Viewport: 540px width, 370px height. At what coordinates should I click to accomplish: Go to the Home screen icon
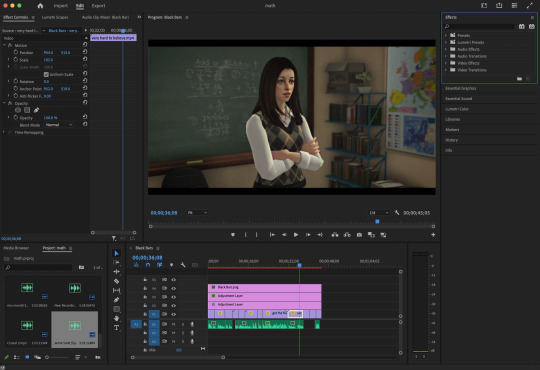[x=40, y=6]
